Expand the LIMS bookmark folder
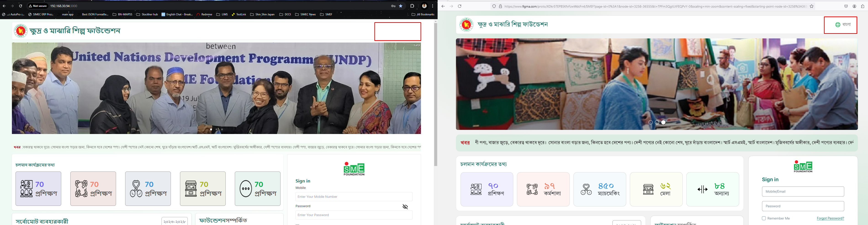This screenshot has height=225, width=868. coord(222,14)
